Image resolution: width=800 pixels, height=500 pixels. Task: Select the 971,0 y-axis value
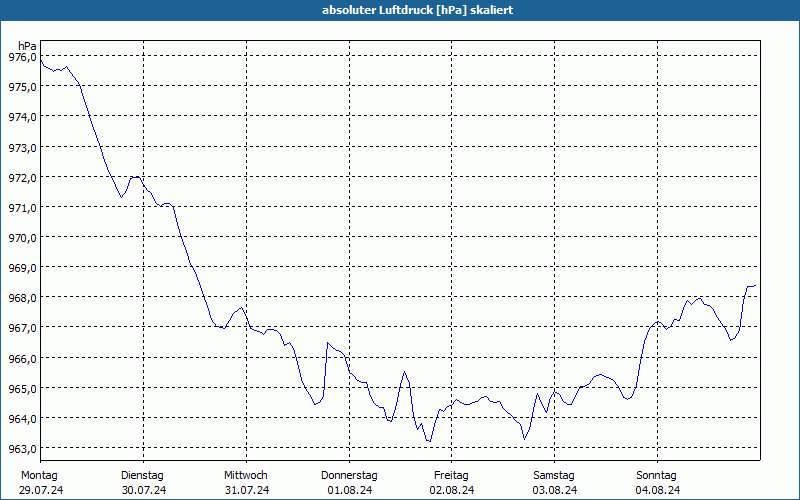click(23, 208)
